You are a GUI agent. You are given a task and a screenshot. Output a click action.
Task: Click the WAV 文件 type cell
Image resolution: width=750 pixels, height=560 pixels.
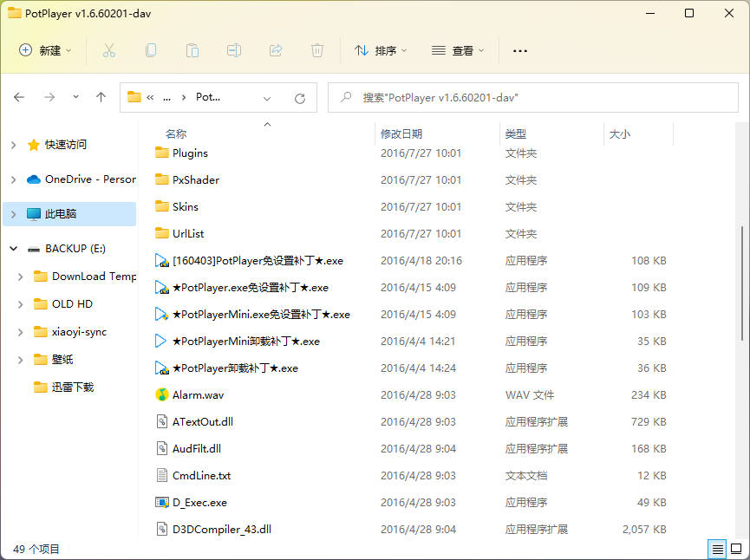[530, 395]
